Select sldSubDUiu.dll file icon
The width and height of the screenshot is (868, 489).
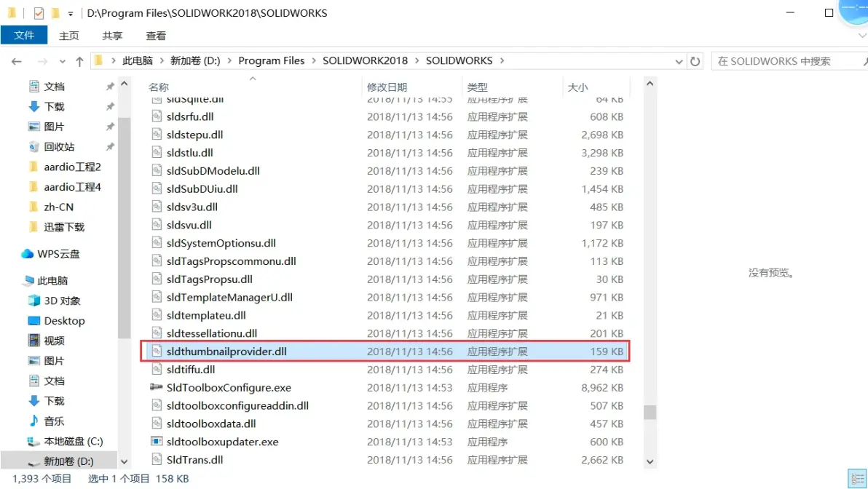click(x=157, y=189)
